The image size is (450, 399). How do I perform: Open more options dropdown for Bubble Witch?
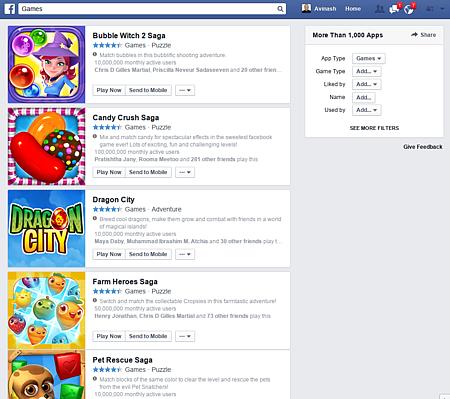(x=185, y=90)
